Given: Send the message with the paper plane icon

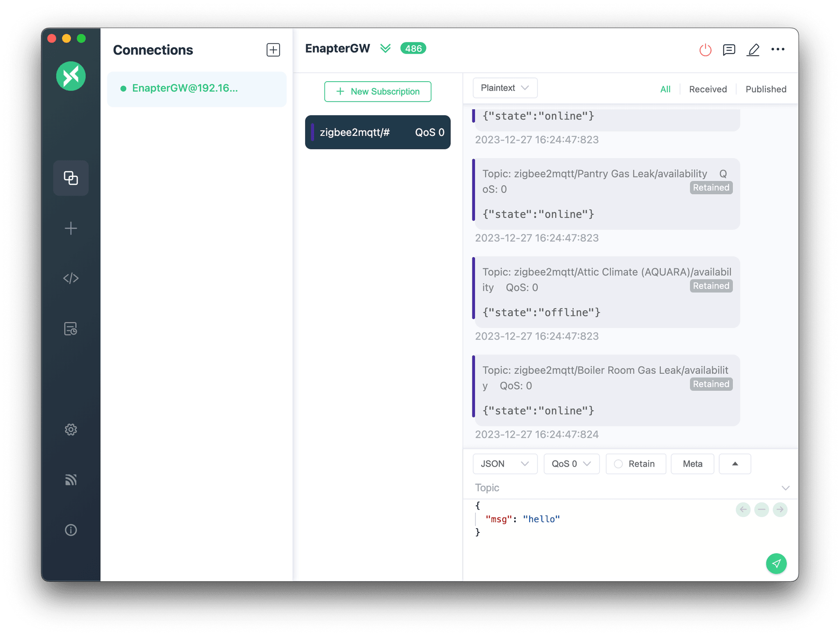Looking at the screenshot, I should (x=776, y=564).
